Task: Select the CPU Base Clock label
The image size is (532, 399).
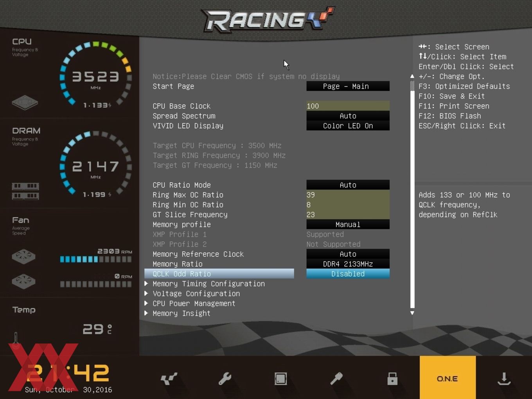Action: [x=182, y=106]
